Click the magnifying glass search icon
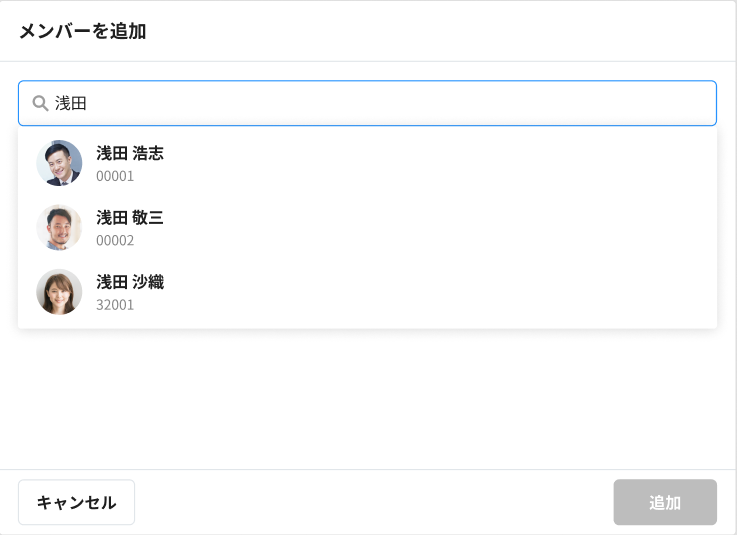Viewport: 737px width, 535px height. coord(41,103)
